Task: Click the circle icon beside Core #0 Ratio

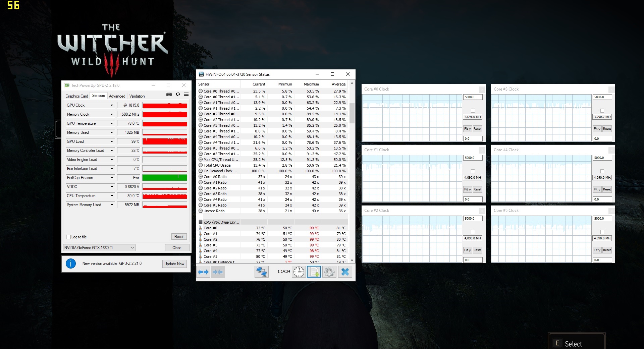Action: pos(201,177)
